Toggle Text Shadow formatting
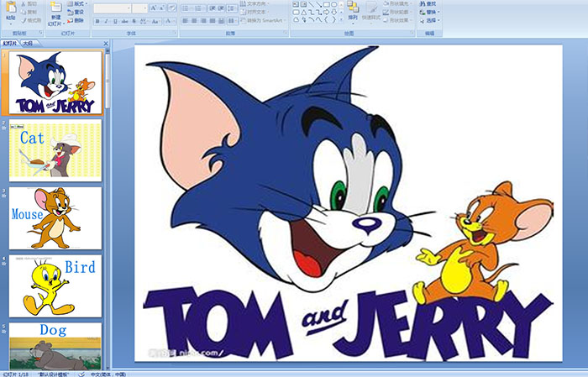 tap(134, 21)
